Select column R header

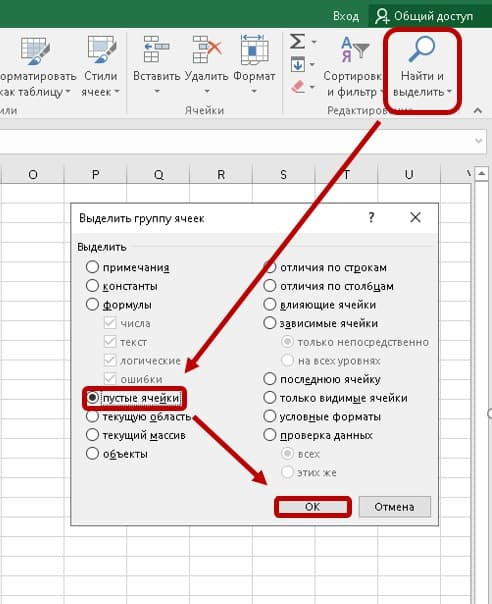[x=221, y=174]
